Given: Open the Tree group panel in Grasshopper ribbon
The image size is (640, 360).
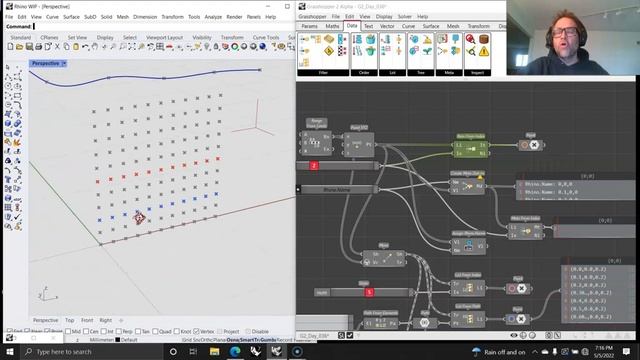Looking at the screenshot, I should [421, 73].
